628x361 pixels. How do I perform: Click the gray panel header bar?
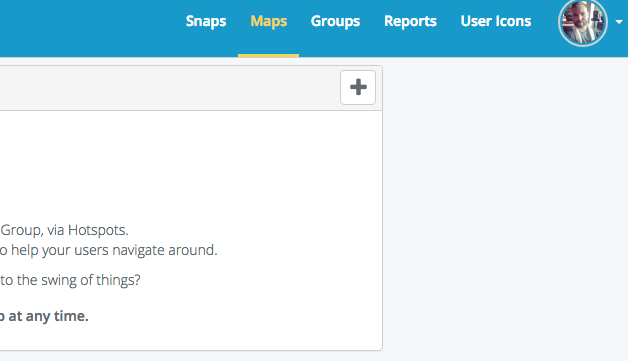(x=168, y=88)
